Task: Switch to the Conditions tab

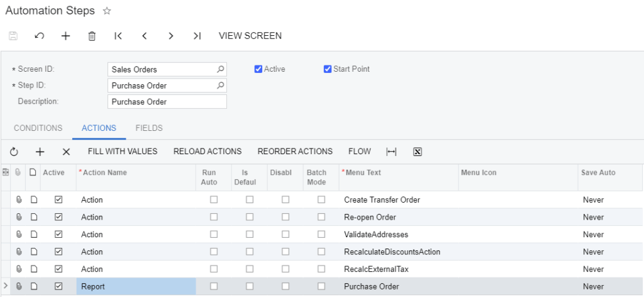Action: [38, 128]
